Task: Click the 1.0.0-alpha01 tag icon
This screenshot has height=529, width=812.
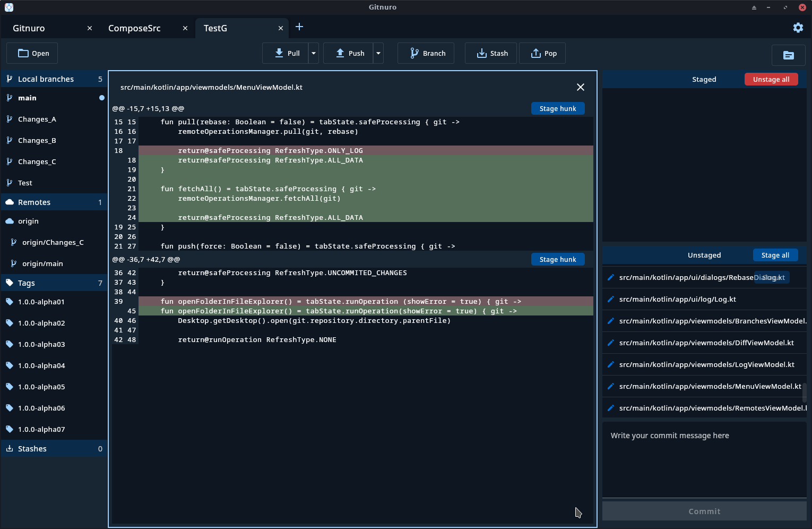Action: pos(10,302)
